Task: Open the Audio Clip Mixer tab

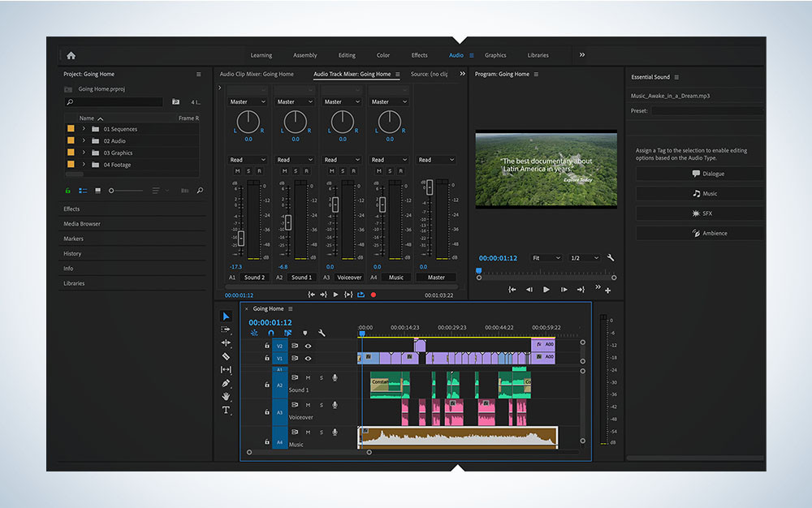Action: click(257, 74)
